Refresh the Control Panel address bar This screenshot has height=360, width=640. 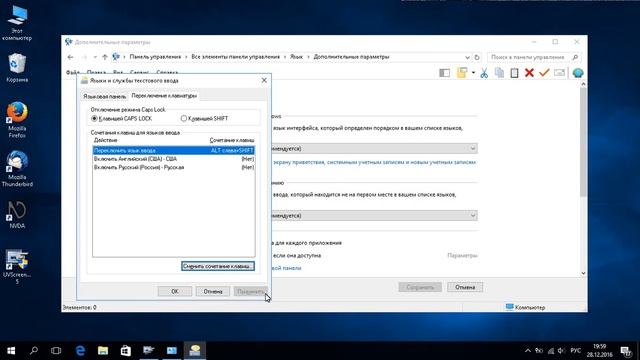[x=477, y=57]
